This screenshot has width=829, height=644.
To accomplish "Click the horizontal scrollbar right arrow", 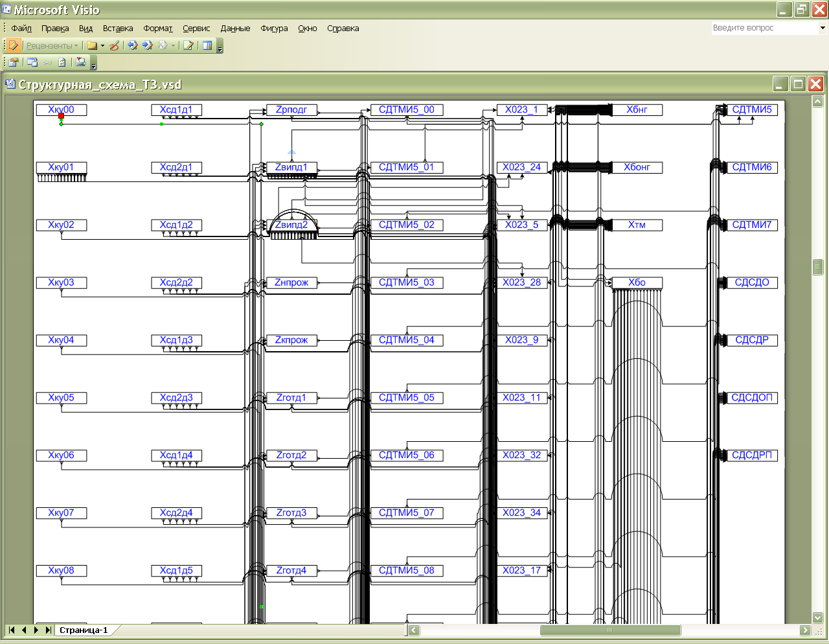I will [805, 630].
